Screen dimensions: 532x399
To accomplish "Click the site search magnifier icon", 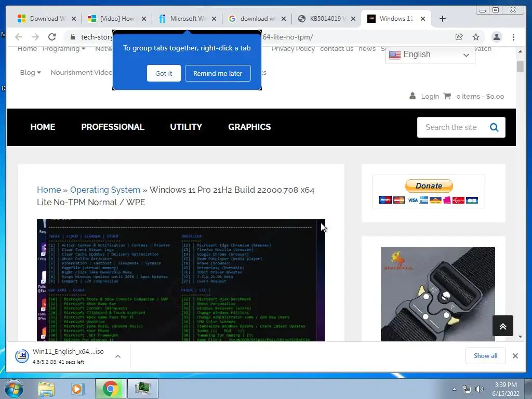I will click(x=495, y=127).
